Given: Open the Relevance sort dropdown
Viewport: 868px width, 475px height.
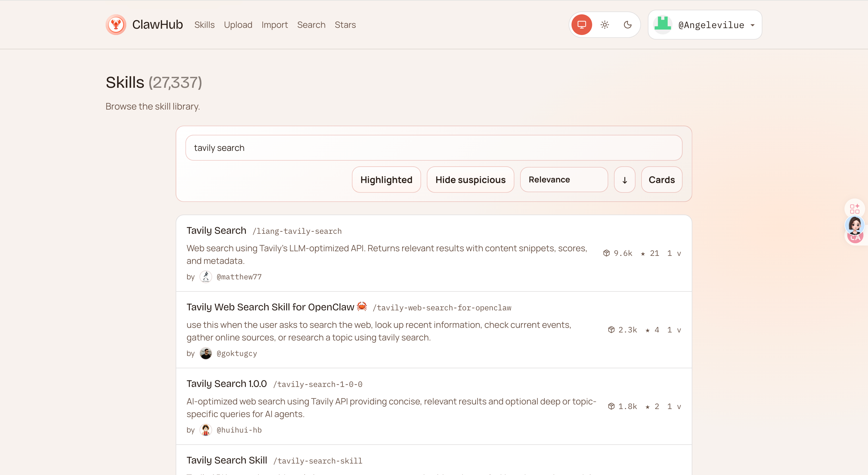Looking at the screenshot, I should click(564, 180).
